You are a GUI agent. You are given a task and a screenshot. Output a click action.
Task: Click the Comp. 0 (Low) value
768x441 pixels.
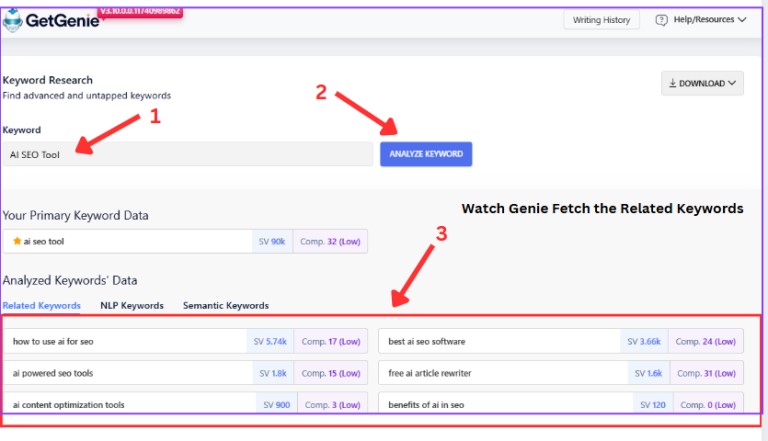pos(708,405)
